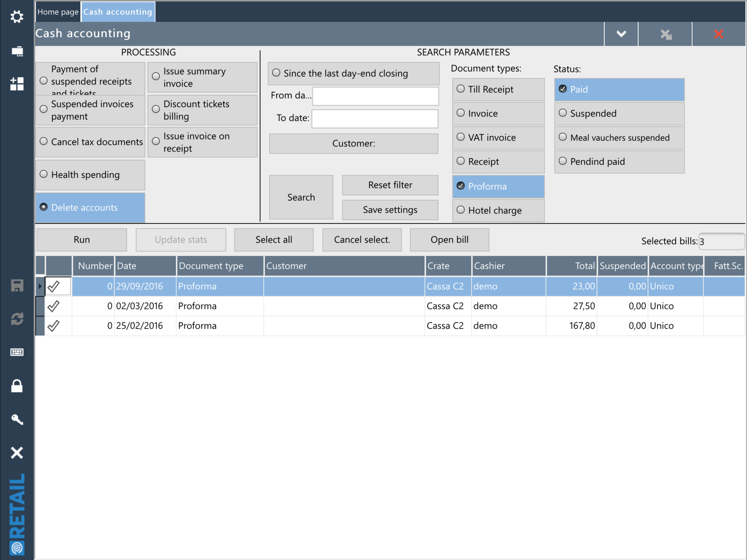Select Discount tickets billing option

click(203, 110)
